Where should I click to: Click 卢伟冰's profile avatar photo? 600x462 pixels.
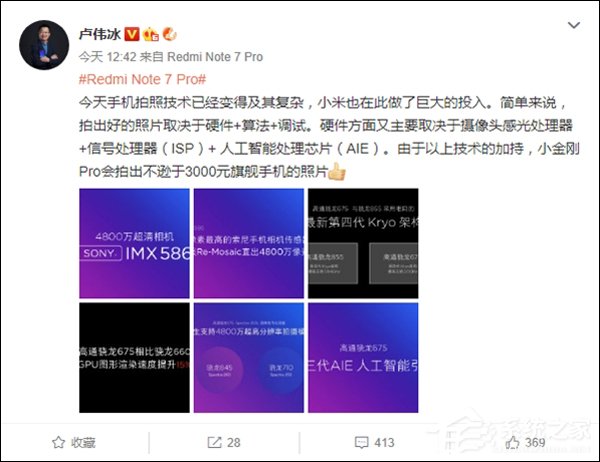click(x=44, y=45)
